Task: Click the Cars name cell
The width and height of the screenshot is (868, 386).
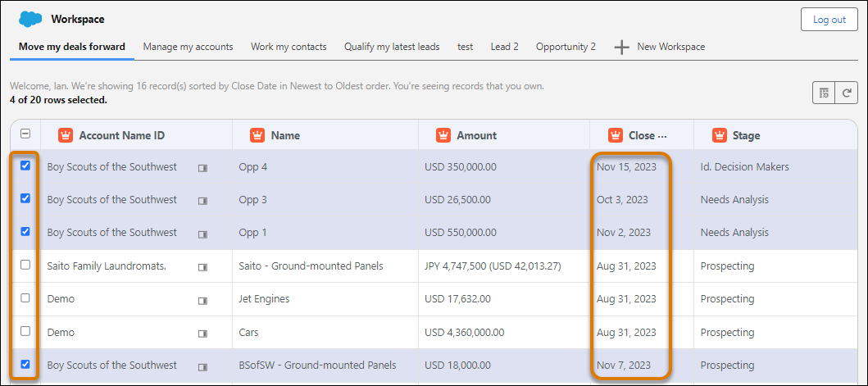Action: (325, 332)
